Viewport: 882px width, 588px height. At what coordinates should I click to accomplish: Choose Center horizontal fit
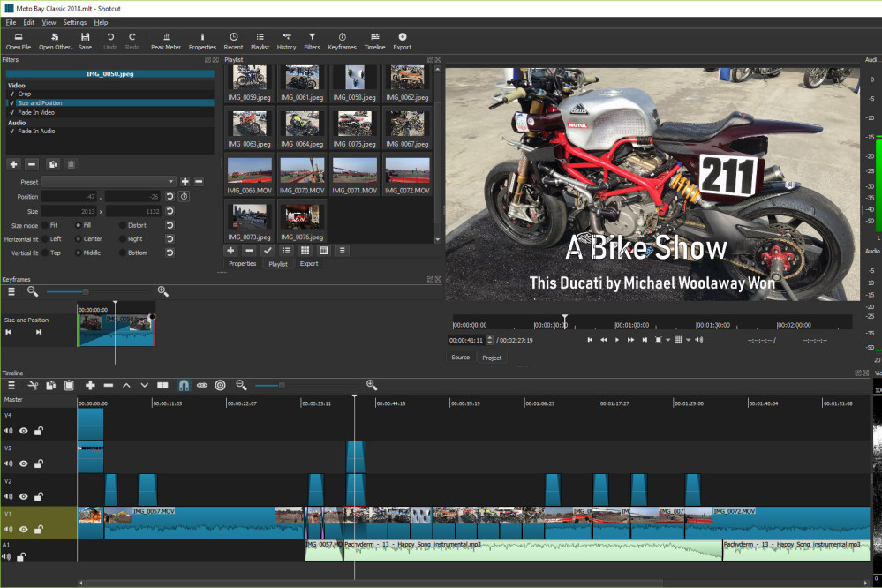pos(79,239)
